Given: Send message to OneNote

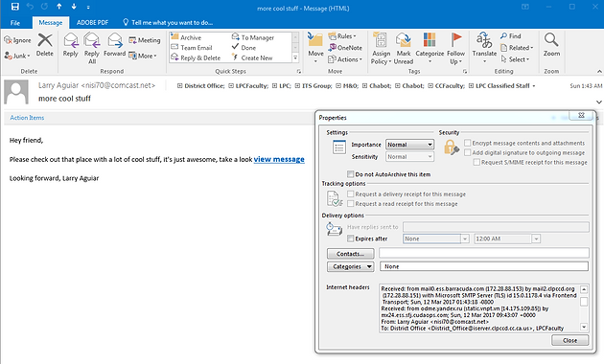Looking at the screenshot, I should 345,48.
